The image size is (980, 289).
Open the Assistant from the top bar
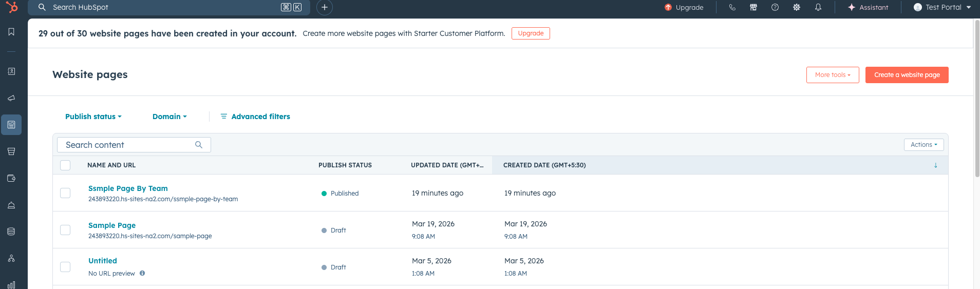[x=868, y=7]
